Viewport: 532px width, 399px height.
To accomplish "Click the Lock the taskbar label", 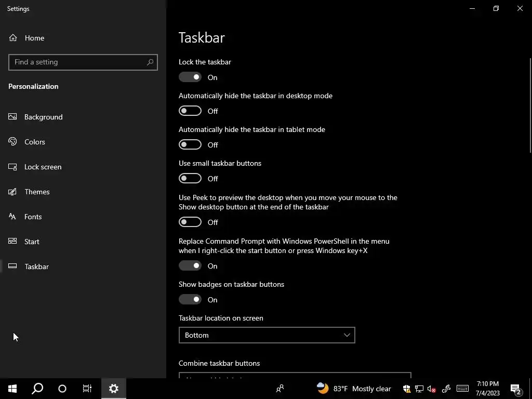I will (x=205, y=62).
